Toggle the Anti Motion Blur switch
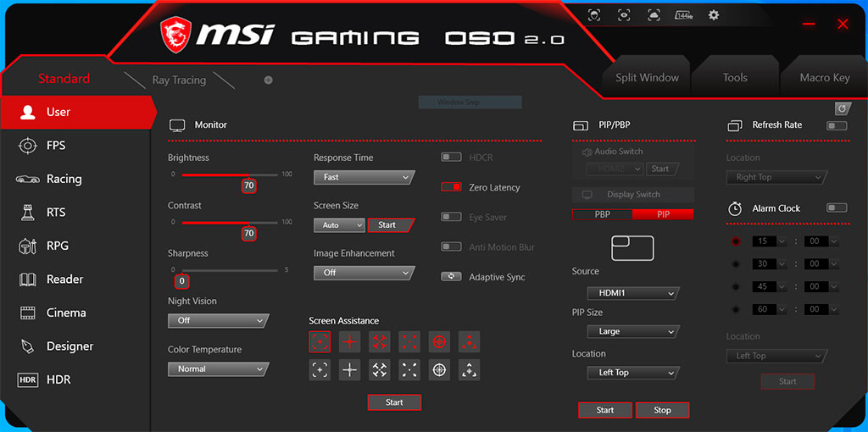 click(451, 246)
